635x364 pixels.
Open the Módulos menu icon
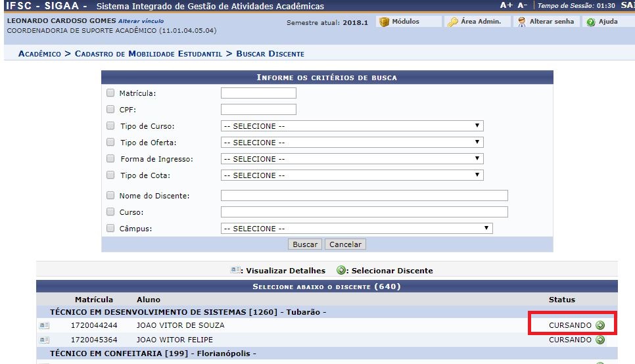[384, 22]
